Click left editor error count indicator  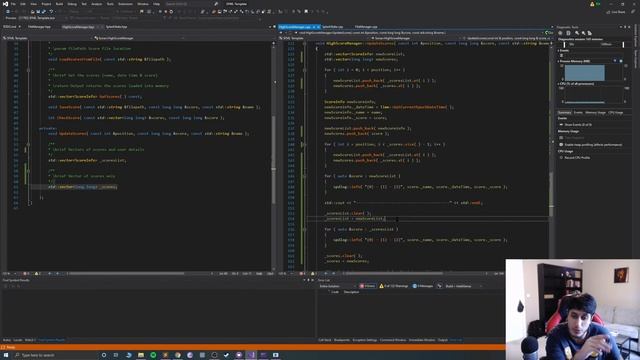click(26, 273)
